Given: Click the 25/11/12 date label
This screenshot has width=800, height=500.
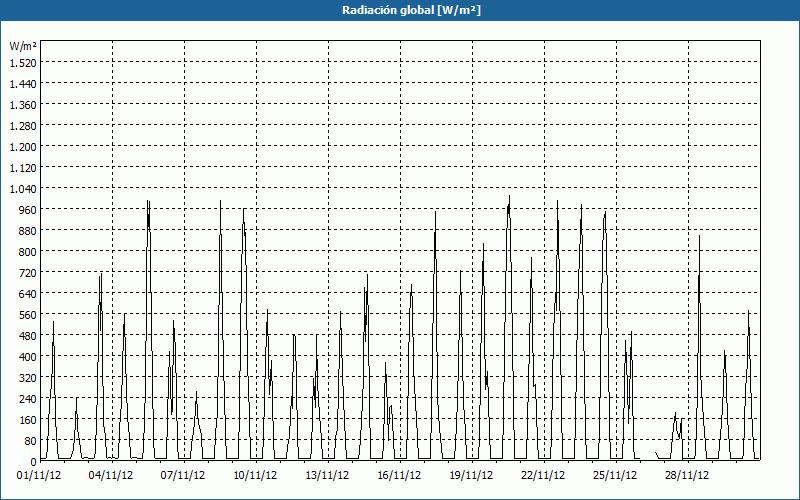Looking at the screenshot, I should [615, 476].
